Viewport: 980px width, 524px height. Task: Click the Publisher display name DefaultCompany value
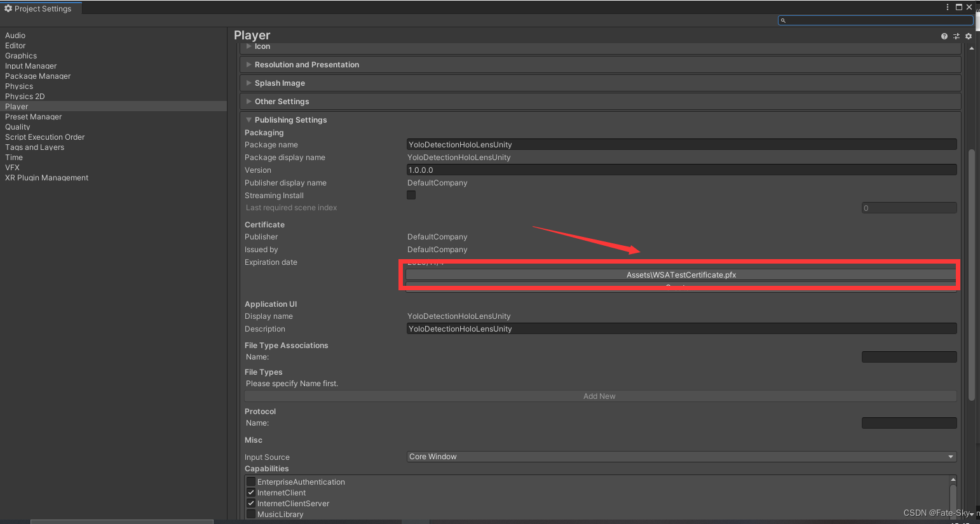[x=437, y=183]
